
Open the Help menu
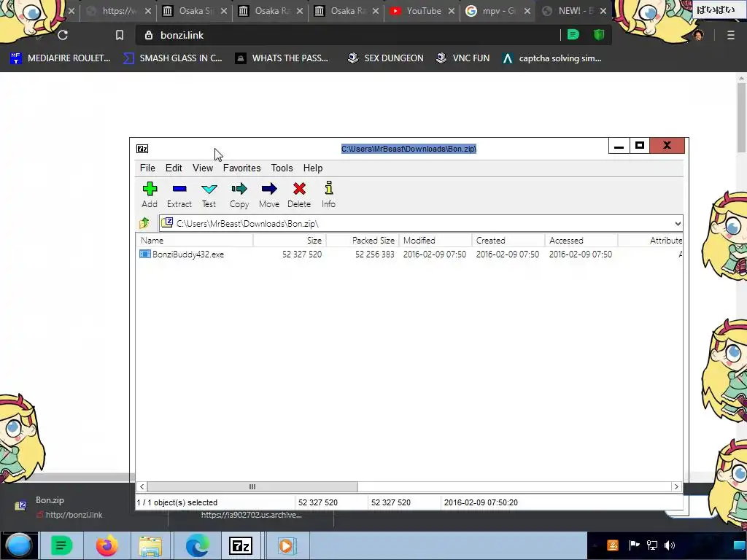coord(312,168)
